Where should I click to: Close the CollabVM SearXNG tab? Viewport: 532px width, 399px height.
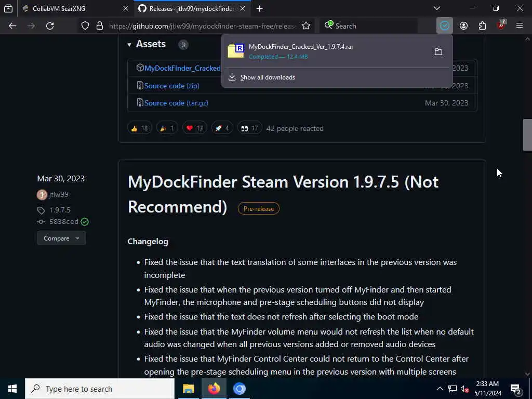click(125, 9)
